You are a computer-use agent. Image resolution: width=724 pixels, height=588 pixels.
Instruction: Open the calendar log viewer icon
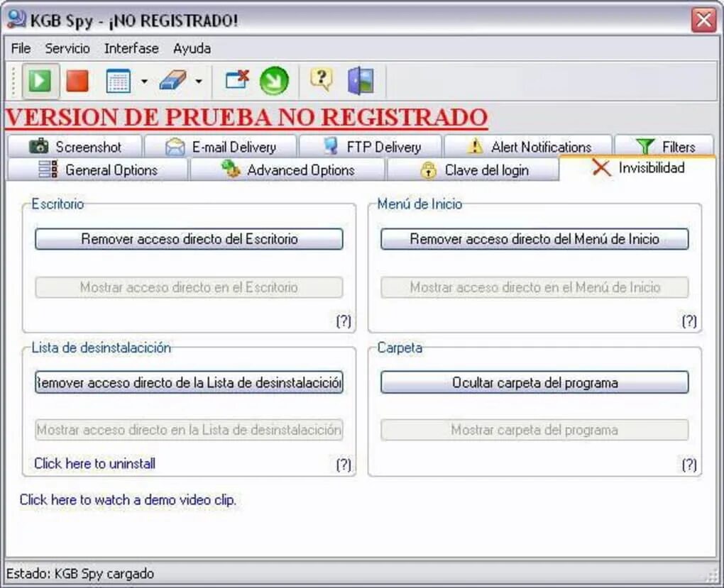click(119, 82)
